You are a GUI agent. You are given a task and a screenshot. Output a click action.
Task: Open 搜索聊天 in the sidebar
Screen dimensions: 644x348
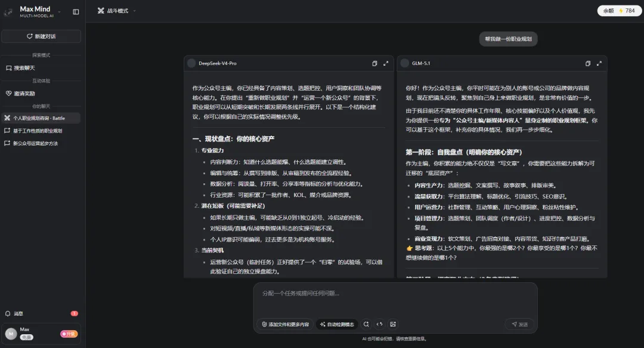tap(41, 68)
